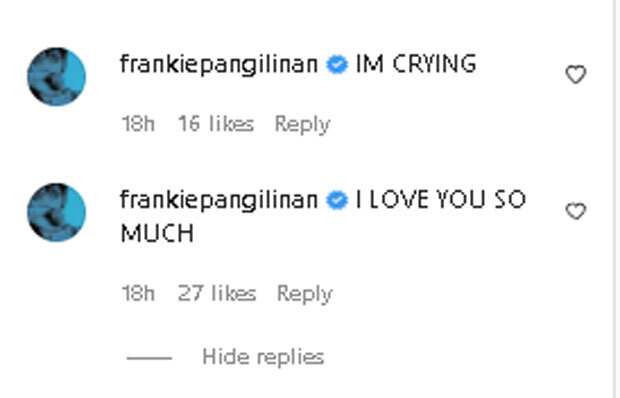
Task: Open frankiepangilinan username on second comment
Action: [219, 200]
